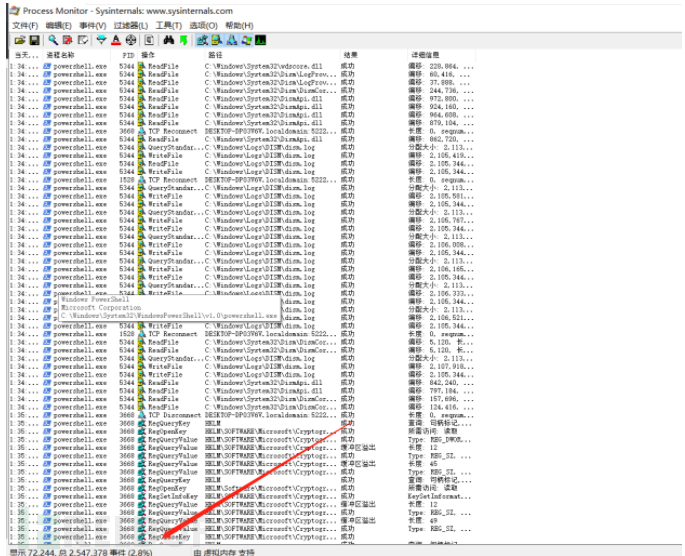This screenshot has width=685, height=556.
Task: Open the Process Tree toolbar icon
Action: (x=149, y=40)
